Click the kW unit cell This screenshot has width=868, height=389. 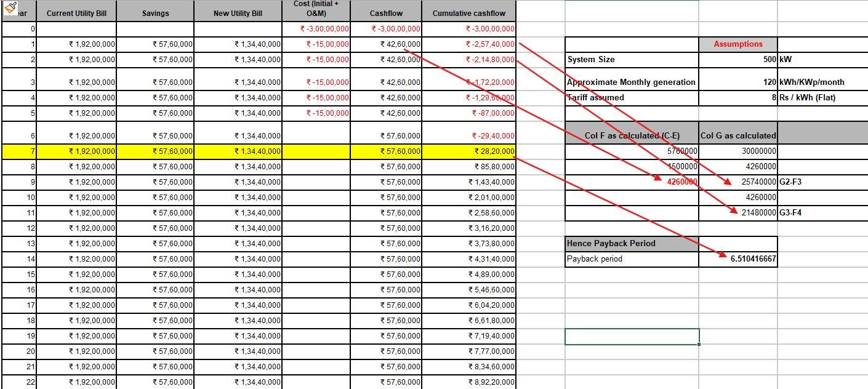click(x=822, y=60)
